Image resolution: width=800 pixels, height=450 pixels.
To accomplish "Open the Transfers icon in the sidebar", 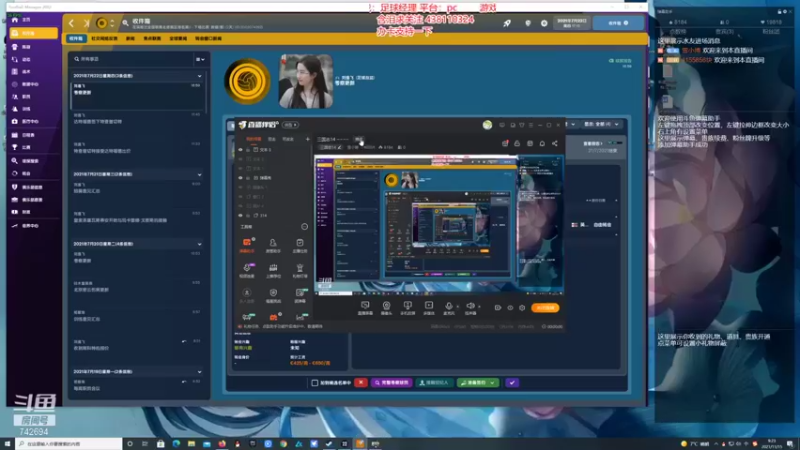I will pyautogui.click(x=15, y=173).
